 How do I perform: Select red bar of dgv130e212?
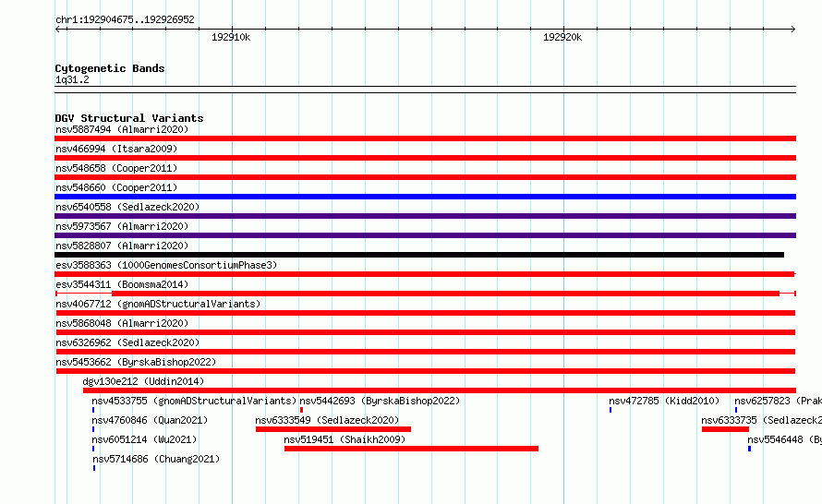tap(440, 390)
